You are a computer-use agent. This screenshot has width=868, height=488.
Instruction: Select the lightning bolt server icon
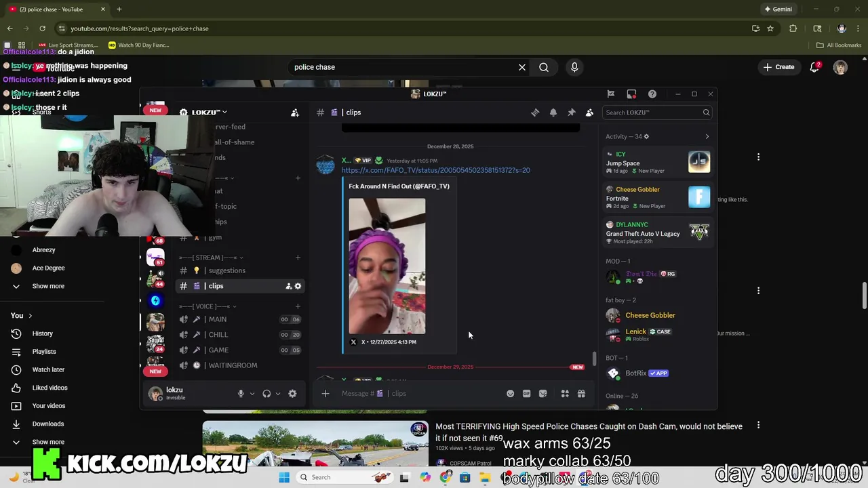point(155,301)
